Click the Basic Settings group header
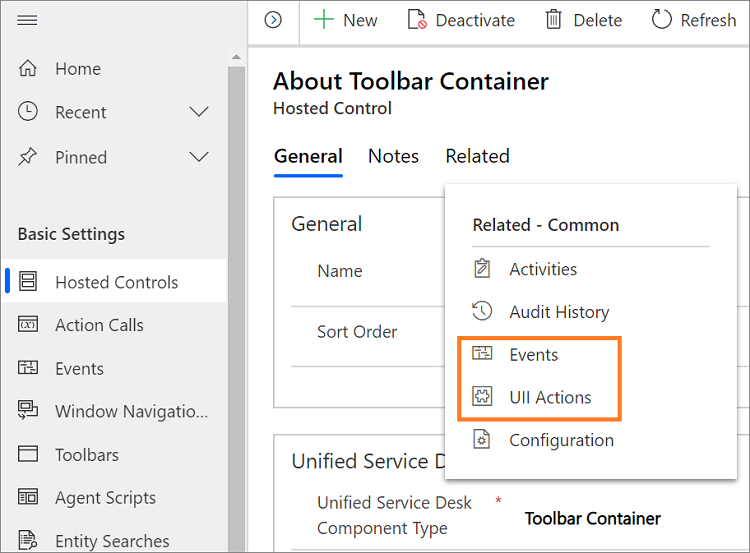Screen dimensions: 750x553 (71, 234)
